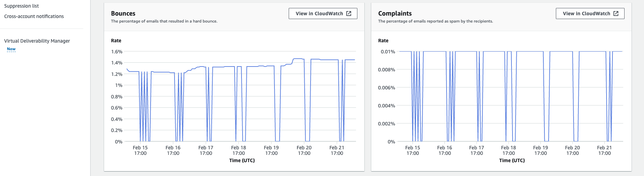Click the Rate label above Complaints chart

tap(383, 41)
